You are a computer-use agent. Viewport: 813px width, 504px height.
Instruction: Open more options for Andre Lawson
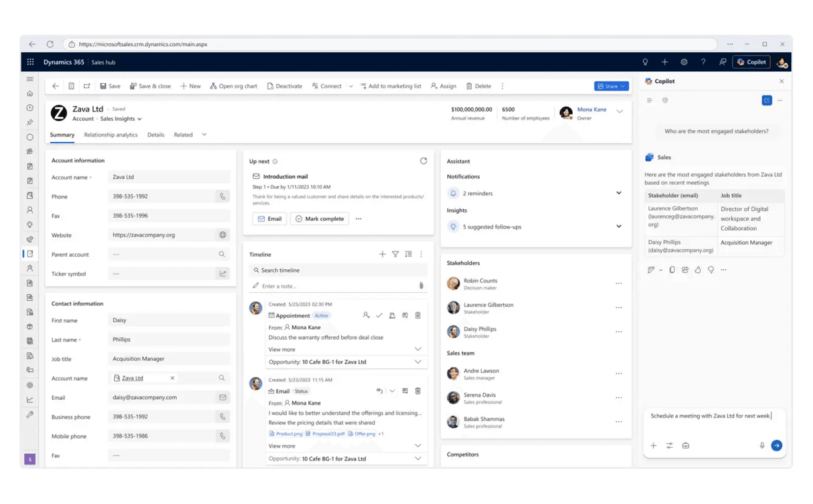618,373
